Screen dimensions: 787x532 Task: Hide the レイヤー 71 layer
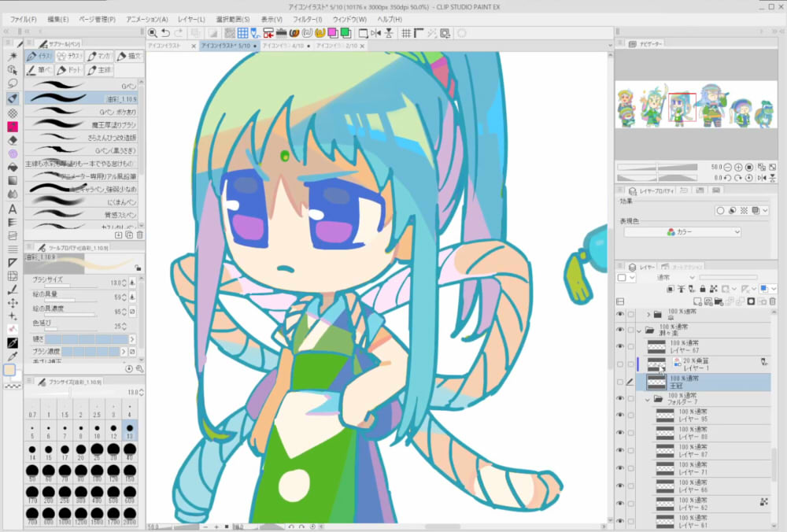620,468
